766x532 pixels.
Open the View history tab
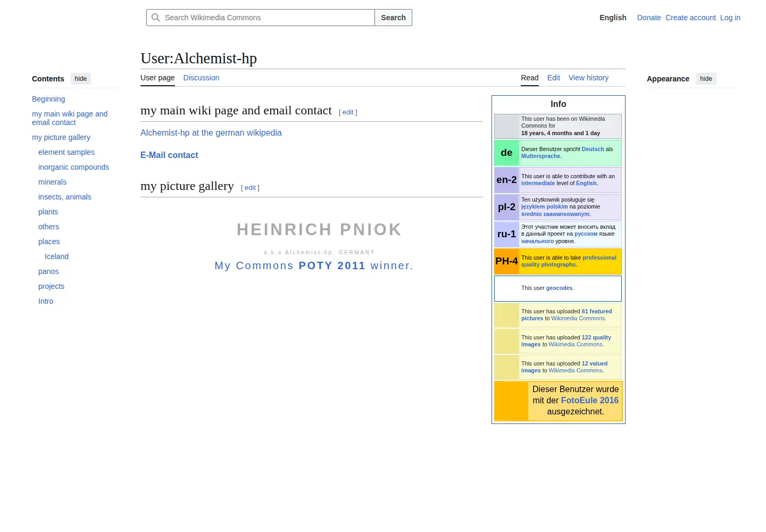(x=588, y=78)
